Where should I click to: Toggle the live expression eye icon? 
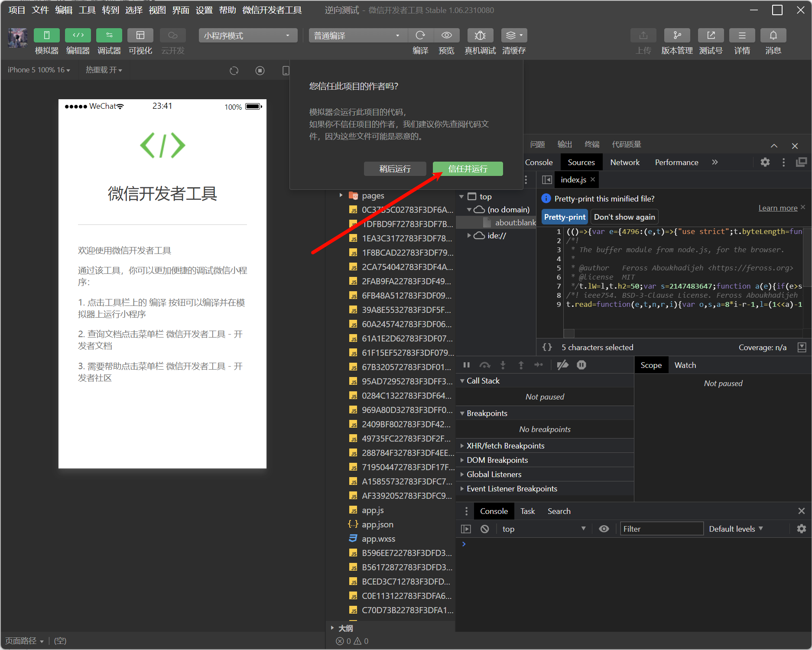tap(604, 529)
